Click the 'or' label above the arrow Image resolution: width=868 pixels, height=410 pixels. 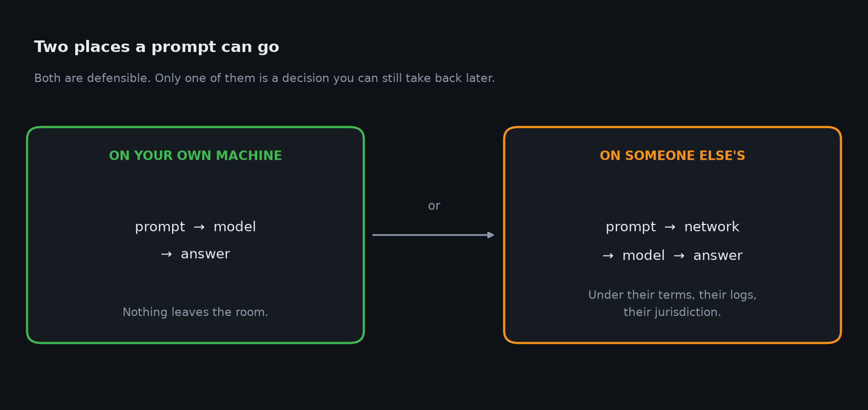click(x=434, y=206)
